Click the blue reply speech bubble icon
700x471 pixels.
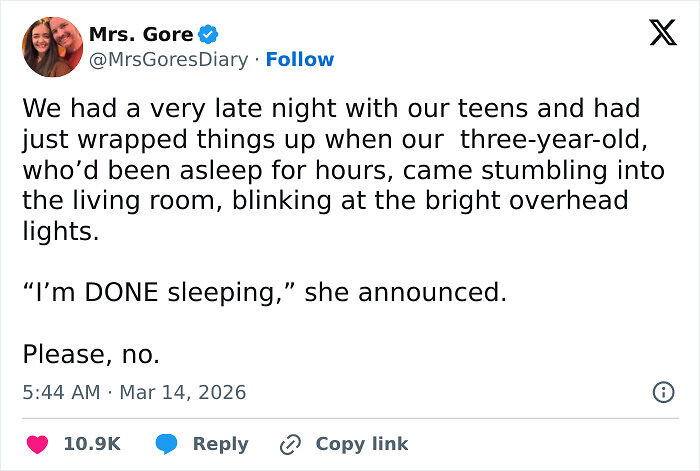[x=168, y=444]
